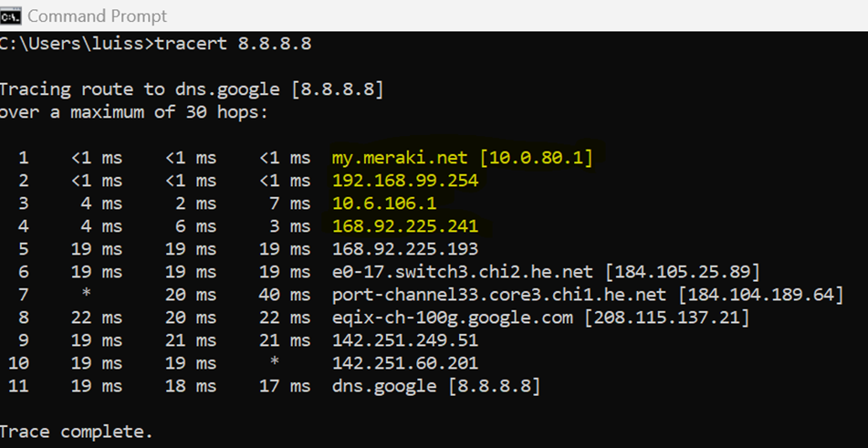Click the 192.168.99.254 hop address
868x448 pixels.
(405, 181)
